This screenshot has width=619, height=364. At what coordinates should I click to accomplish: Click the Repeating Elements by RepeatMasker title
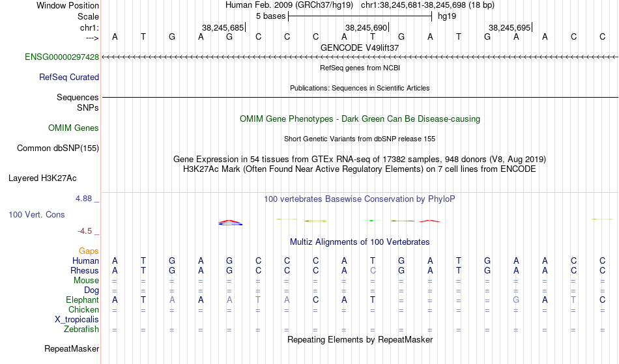click(360, 339)
